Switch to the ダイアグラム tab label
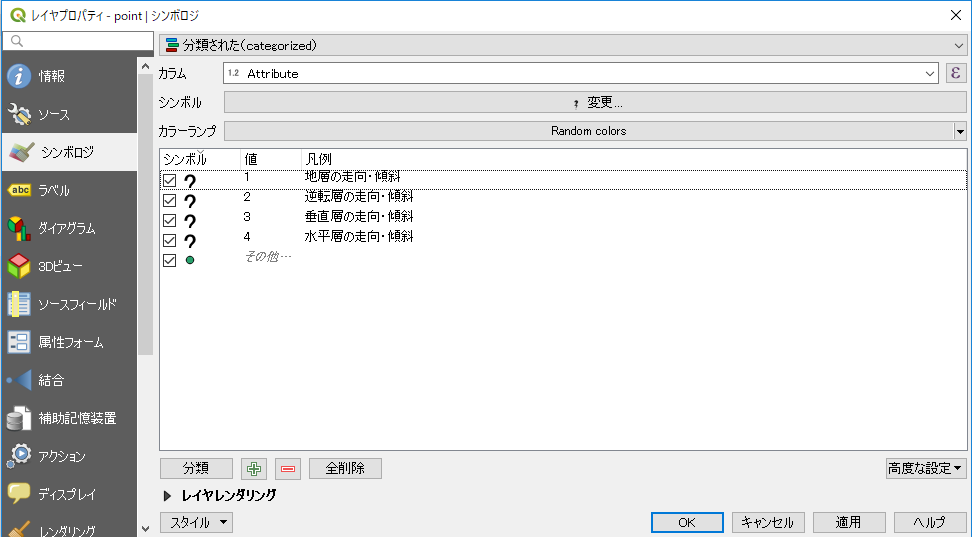The height and width of the screenshot is (537, 972). coord(67,228)
